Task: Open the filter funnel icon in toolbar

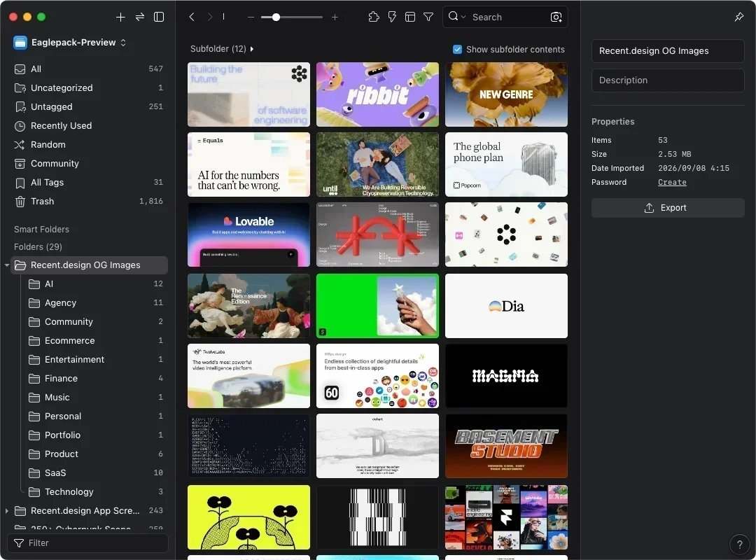Action: pyautogui.click(x=428, y=17)
